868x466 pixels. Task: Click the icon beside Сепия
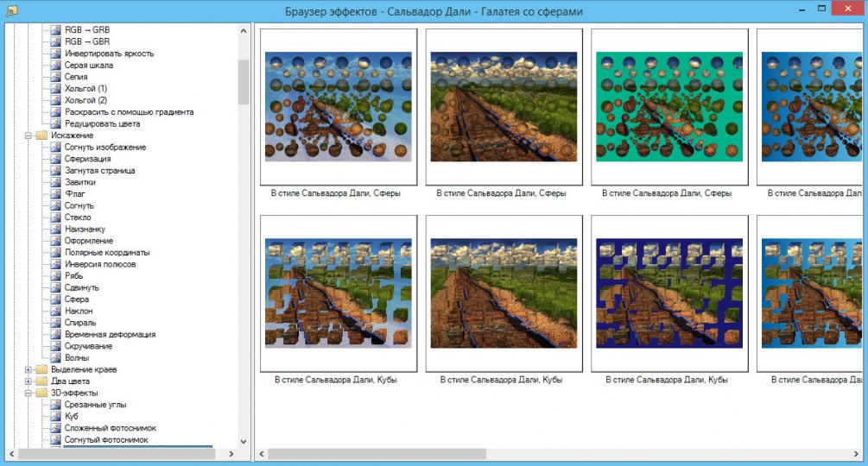tap(55, 77)
